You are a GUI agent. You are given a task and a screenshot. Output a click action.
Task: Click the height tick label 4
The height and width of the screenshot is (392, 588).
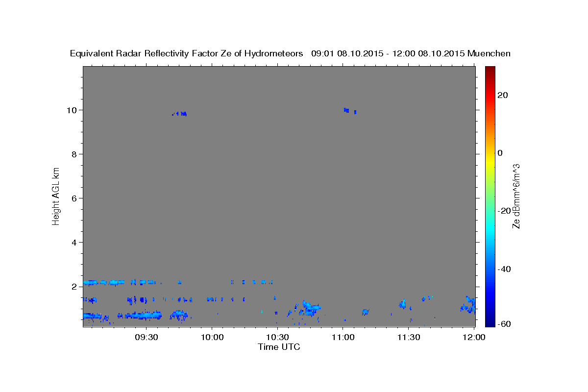pos(75,242)
